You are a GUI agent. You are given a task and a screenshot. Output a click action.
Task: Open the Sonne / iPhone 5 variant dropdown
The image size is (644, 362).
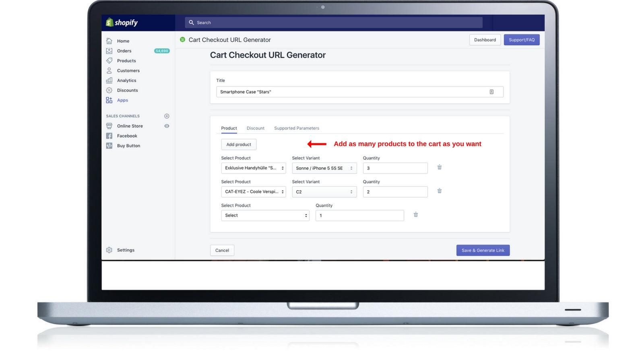(x=324, y=168)
